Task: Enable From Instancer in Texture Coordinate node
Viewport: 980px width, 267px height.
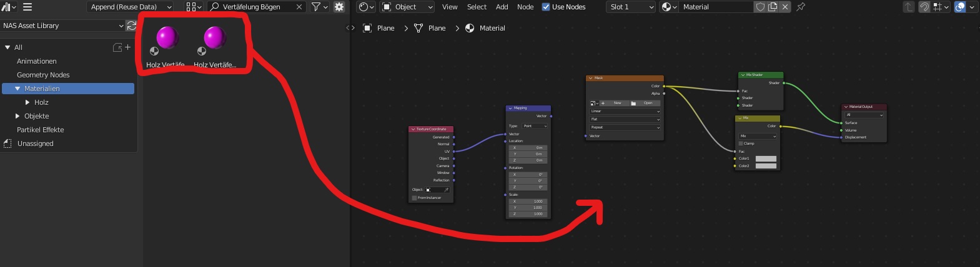Action: click(414, 198)
